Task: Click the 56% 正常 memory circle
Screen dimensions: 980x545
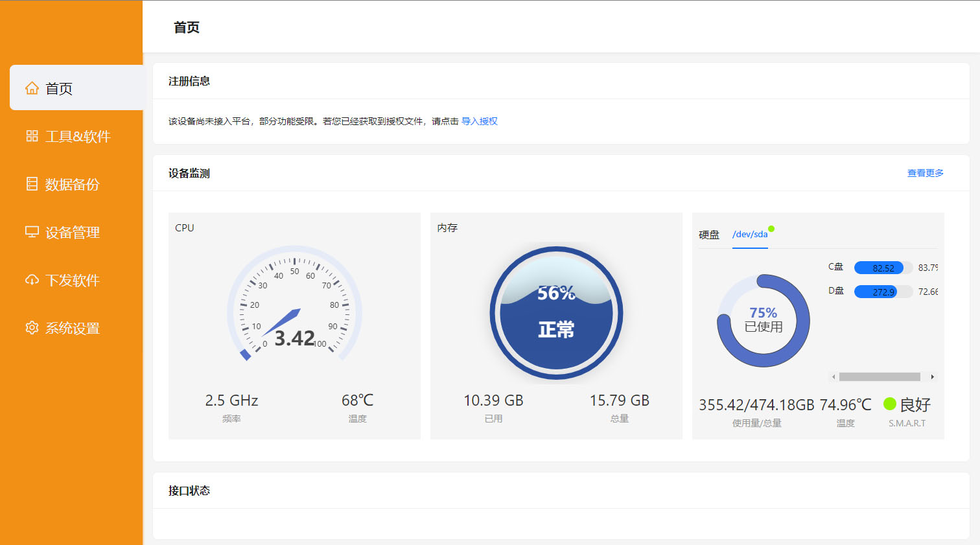Action: (556, 312)
